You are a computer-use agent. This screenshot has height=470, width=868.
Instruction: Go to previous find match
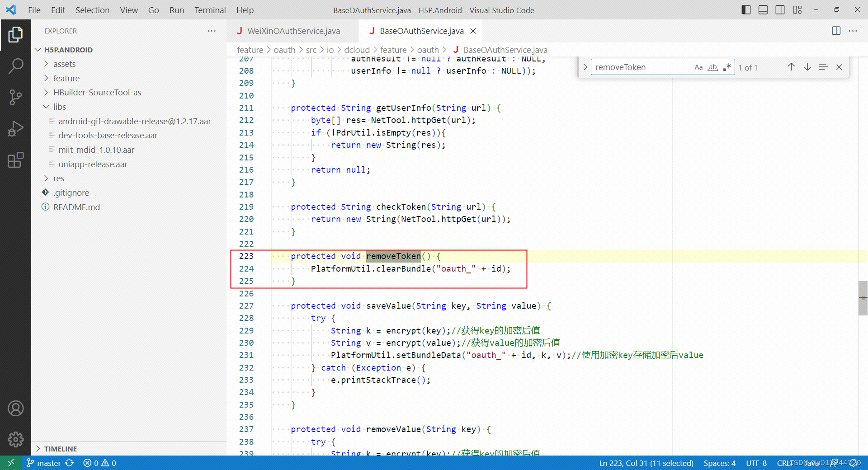pyautogui.click(x=791, y=67)
